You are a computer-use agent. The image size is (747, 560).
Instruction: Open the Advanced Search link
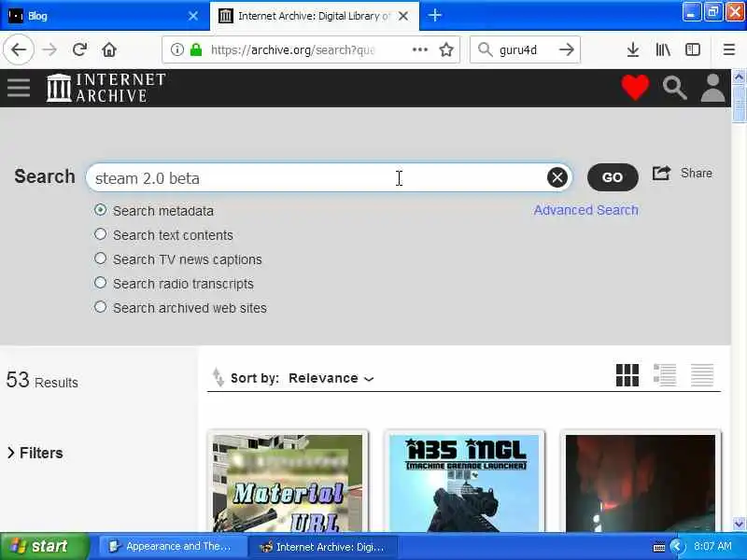tap(585, 210)
